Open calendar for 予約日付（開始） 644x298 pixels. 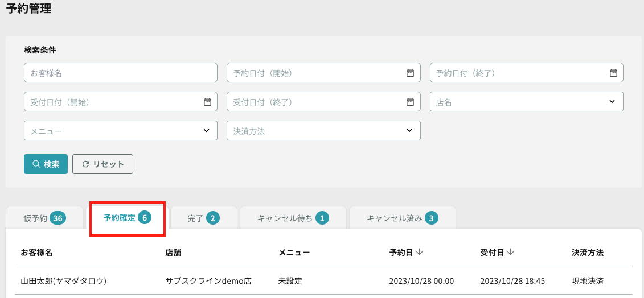click(x=410, y=73)
